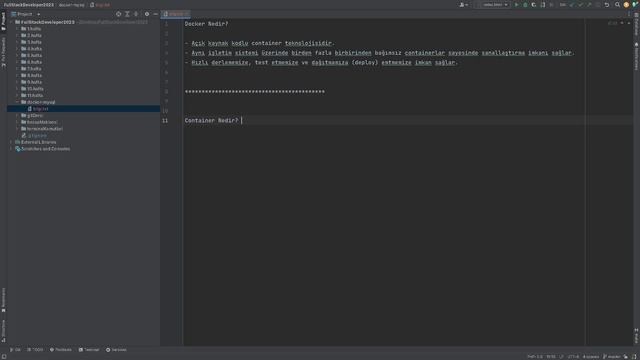Viewport: 640px width, 360px height.
Task: Open the Terminal tool window button
Action: [x=89, y=350]
